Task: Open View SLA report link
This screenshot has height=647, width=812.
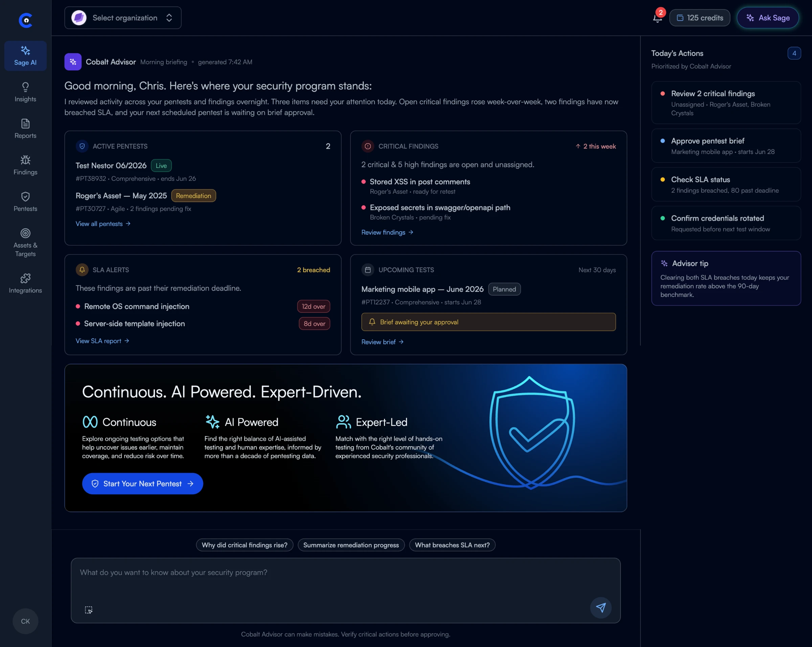Action: point(103,341)
